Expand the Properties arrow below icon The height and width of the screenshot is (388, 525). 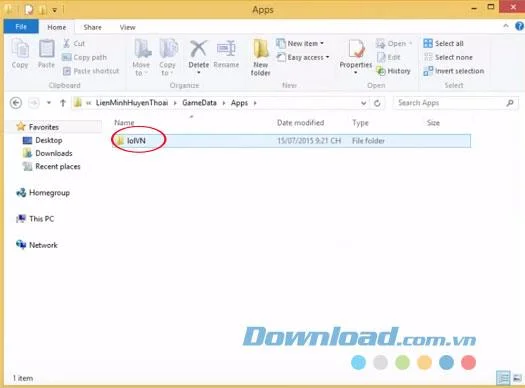(356, 73)
